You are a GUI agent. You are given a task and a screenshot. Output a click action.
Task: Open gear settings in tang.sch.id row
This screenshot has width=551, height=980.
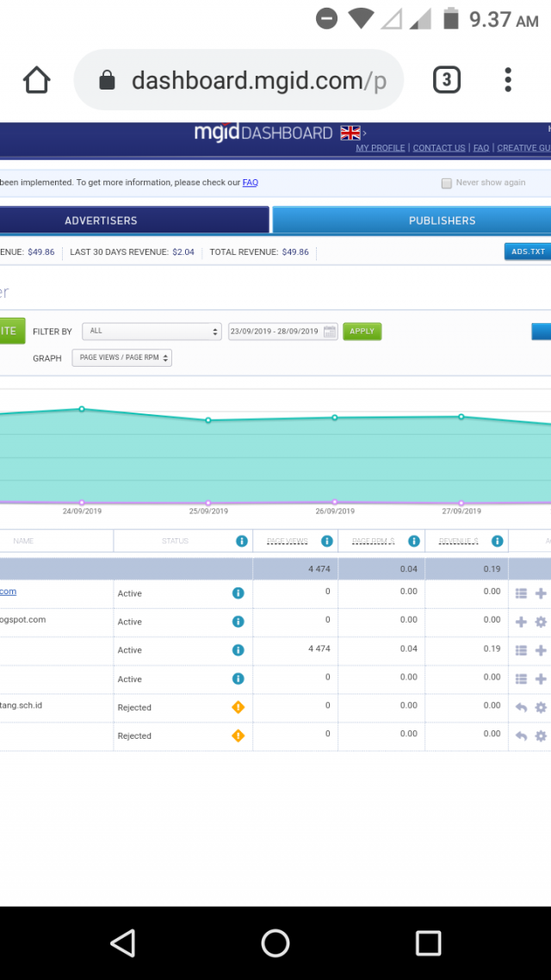[x=541, y=708]
